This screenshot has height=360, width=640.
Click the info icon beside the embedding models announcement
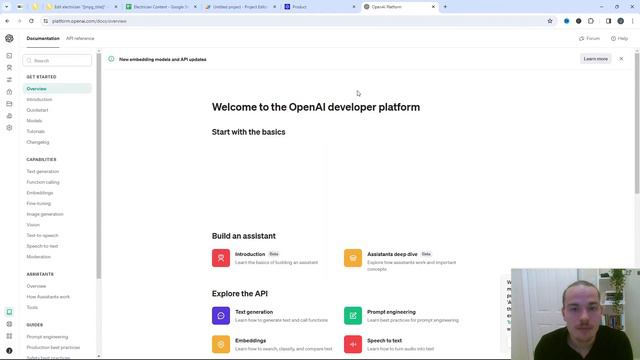[111, 59]
